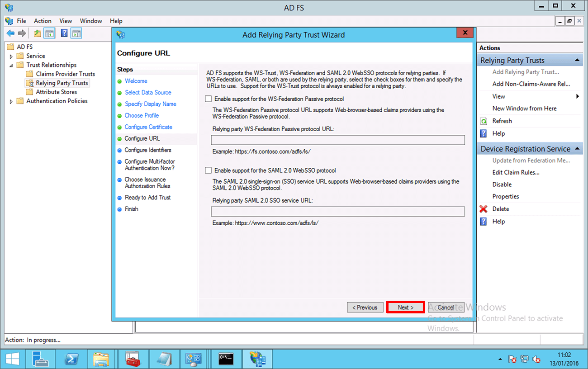The width and height of the screenshot is (588, 369).
Task: Click Add Relying Party Trust action
Action: [526, 72]
